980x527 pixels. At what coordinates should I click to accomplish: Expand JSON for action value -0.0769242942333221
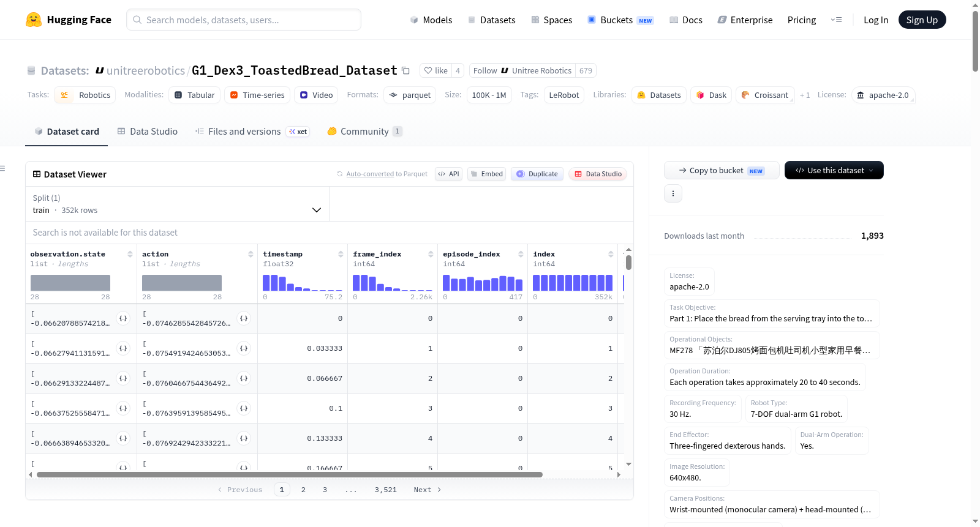coord(244,438)
